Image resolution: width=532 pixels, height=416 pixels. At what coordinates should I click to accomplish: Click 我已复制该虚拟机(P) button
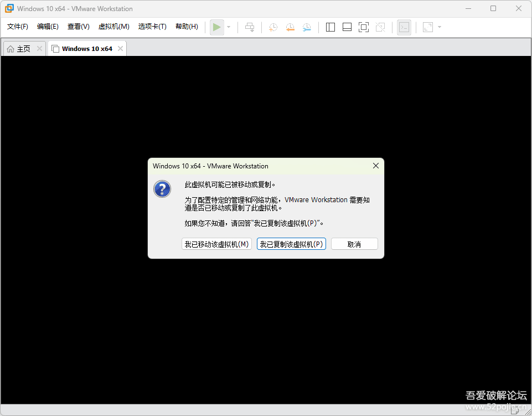[x=291, y=244]
